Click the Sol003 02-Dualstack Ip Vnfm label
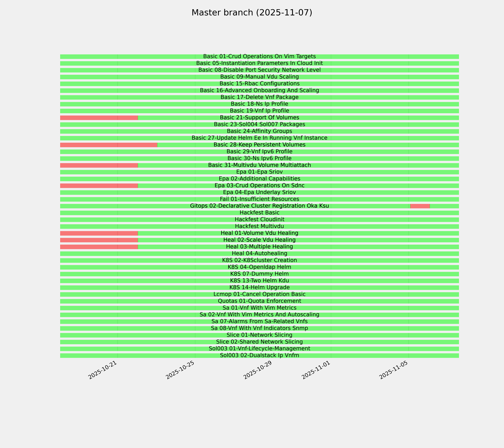 point(259,356)
